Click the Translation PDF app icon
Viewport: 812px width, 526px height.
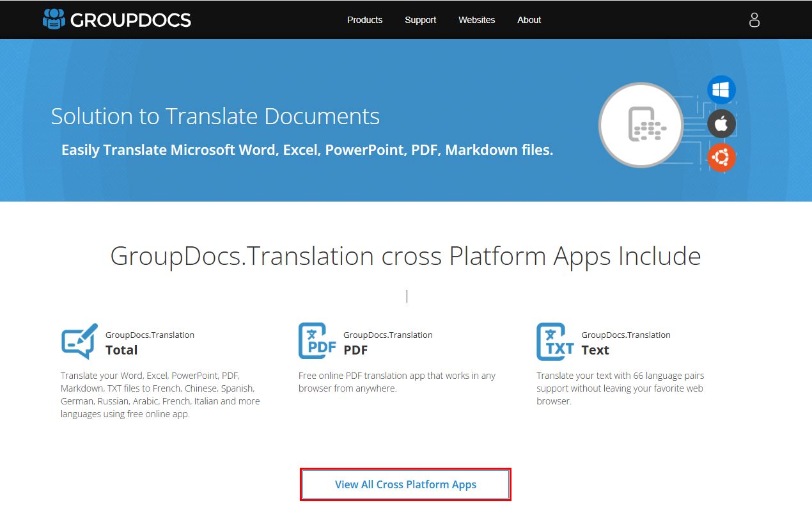click(317, 341)
